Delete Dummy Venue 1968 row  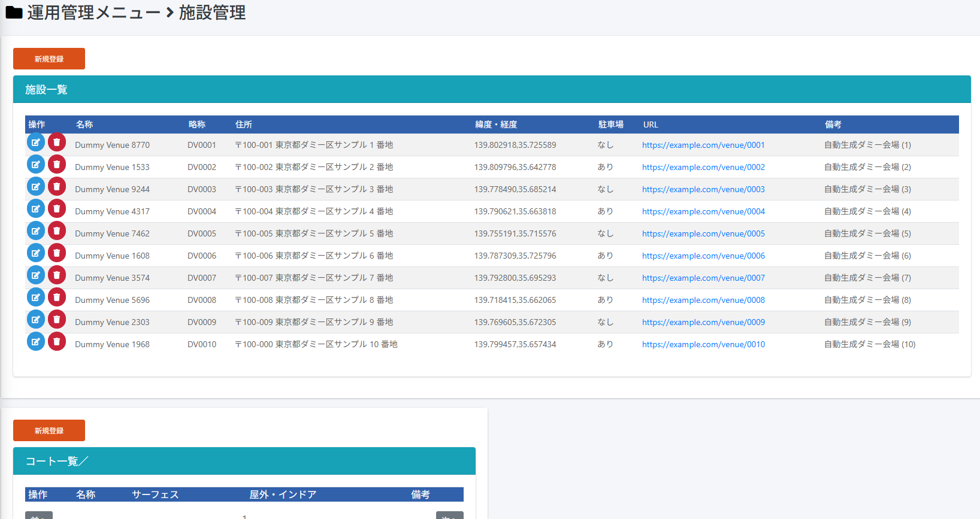point(57,342)
